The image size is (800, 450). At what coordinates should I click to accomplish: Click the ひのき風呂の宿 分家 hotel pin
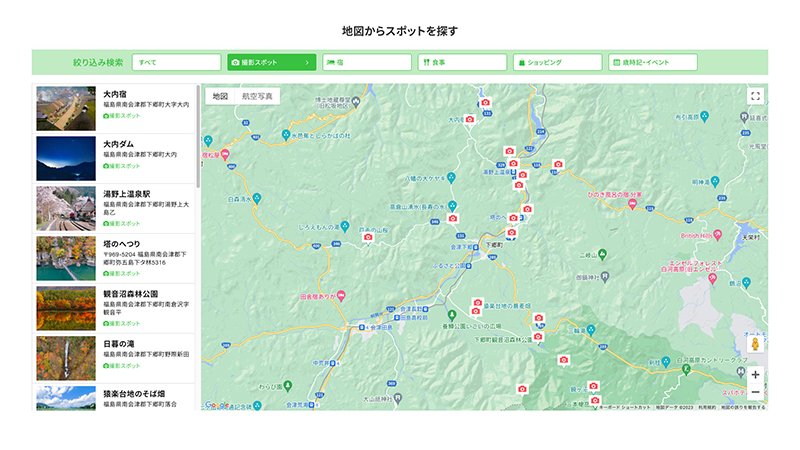(x=633, y=204)
